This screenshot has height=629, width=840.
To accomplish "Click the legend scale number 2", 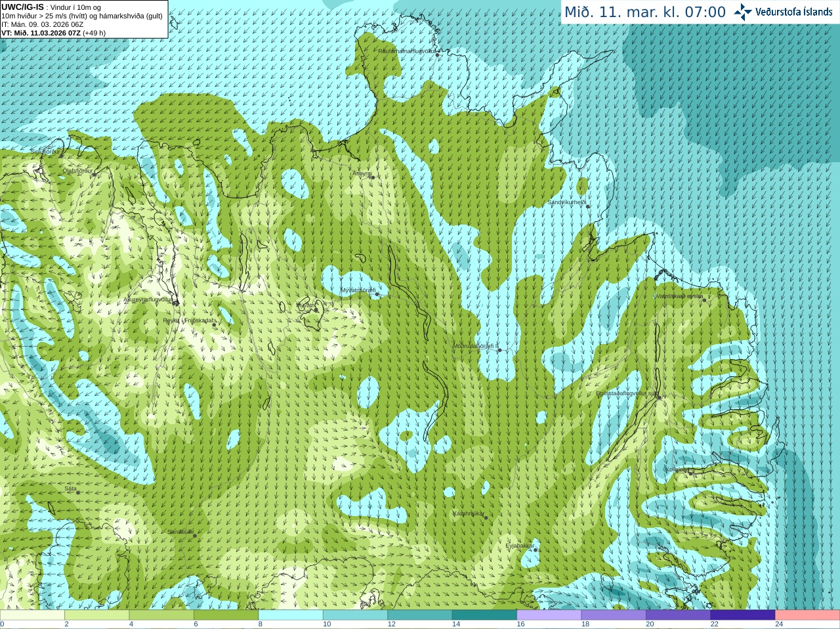I will (66, 624).
